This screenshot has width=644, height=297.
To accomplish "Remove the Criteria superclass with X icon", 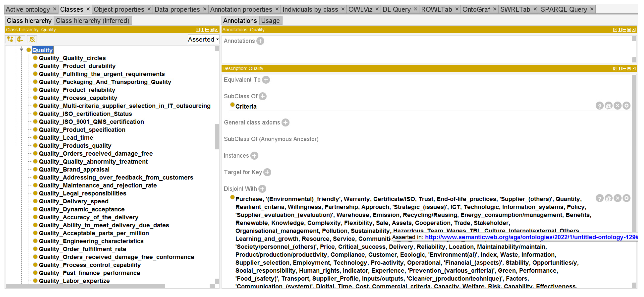I will [x=617, y=106].
